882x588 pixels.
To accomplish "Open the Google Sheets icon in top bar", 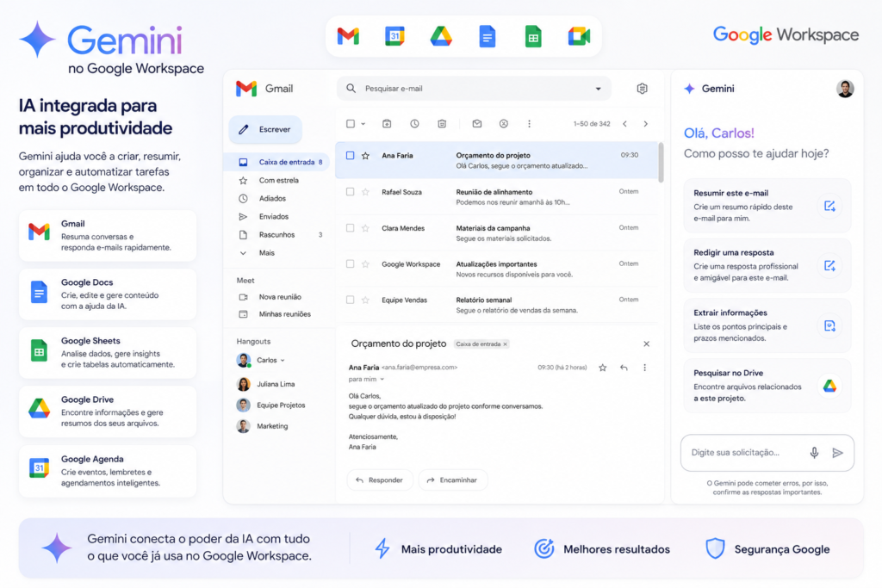I will (533, 36).
